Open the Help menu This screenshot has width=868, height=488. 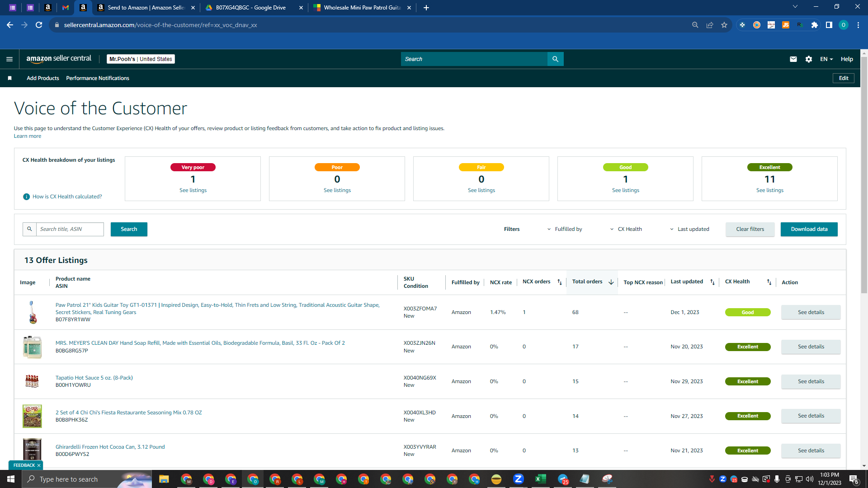pyautogui.click(x=847, y=59)
